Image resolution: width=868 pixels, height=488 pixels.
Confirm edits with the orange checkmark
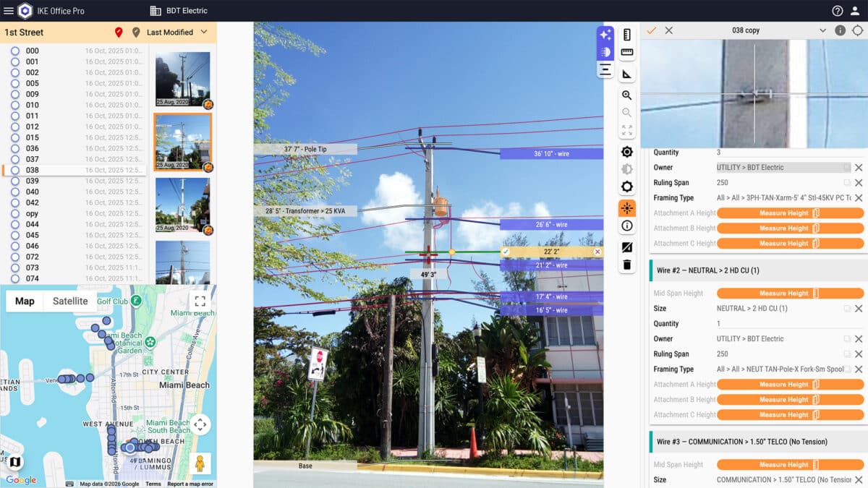point(651,30)
